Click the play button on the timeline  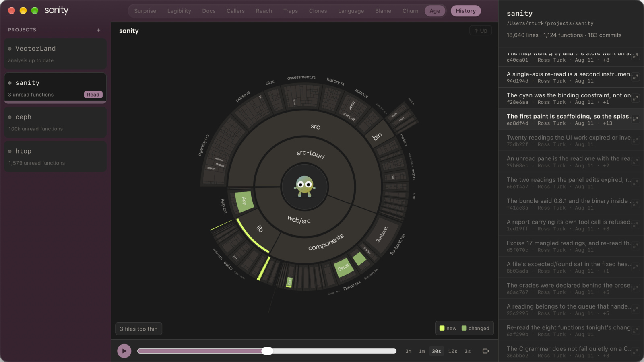[124, 351]
